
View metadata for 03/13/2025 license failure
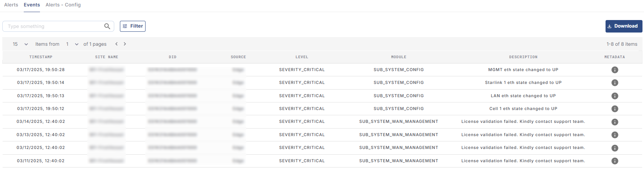(x=615, y=135)
